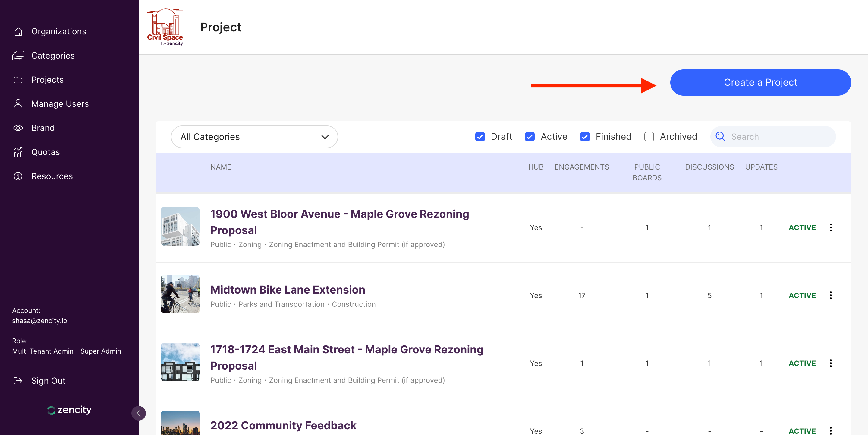Click the DISCUSSIONS column header
The height and width of the screenshot is (435, 868).
[x=709, y=167]
